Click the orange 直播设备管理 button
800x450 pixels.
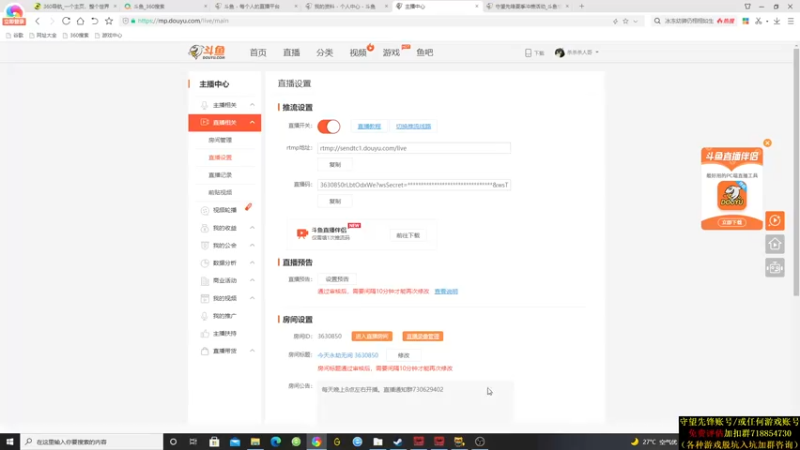tap(422, 336)
